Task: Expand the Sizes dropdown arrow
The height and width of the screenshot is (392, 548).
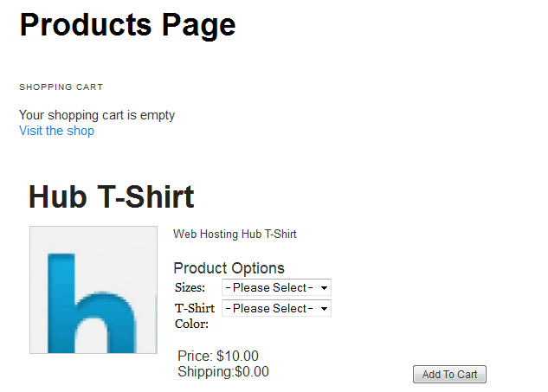Action: tap(324, 287)
